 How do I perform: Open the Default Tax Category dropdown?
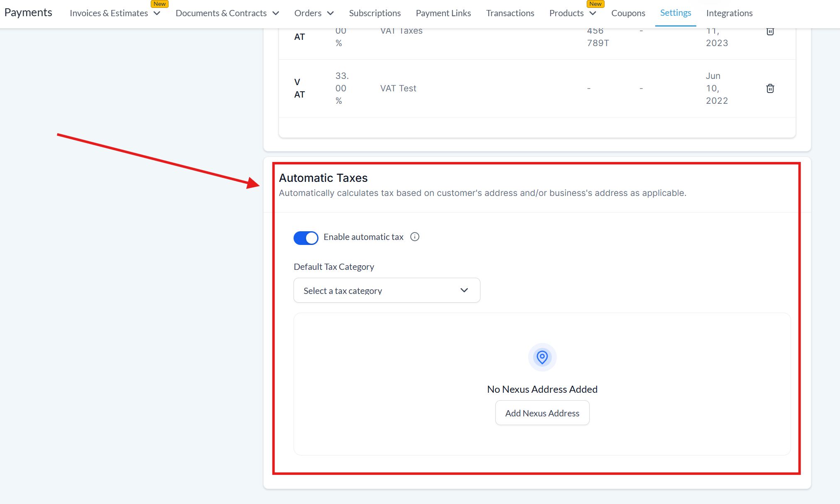[387, 291]
